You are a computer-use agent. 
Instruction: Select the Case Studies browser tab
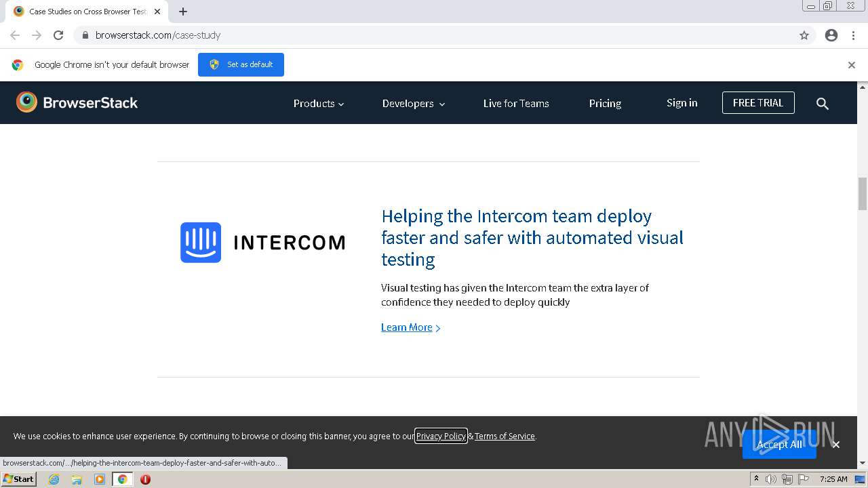tap(87, 12)
